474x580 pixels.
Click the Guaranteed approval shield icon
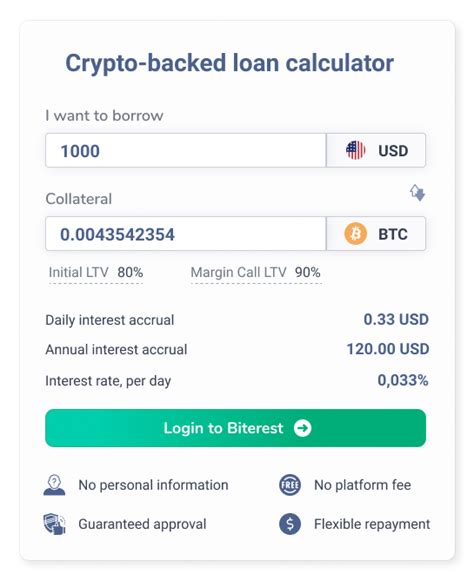click(x=54, y=524)
